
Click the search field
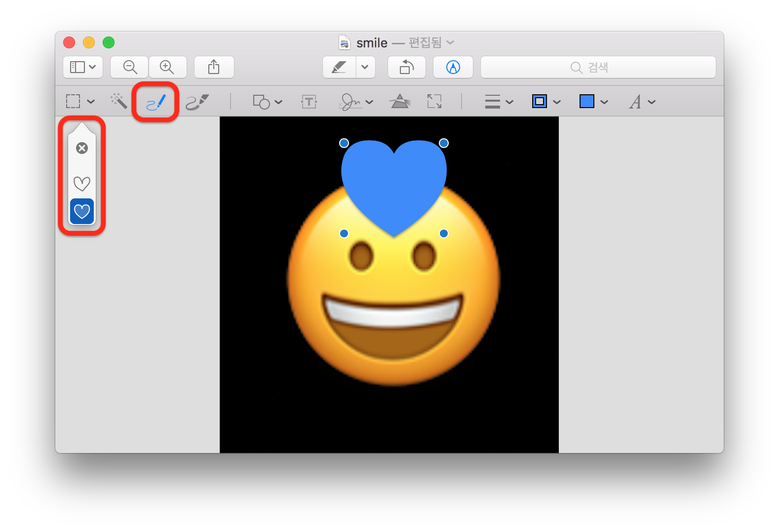[598, 67]
